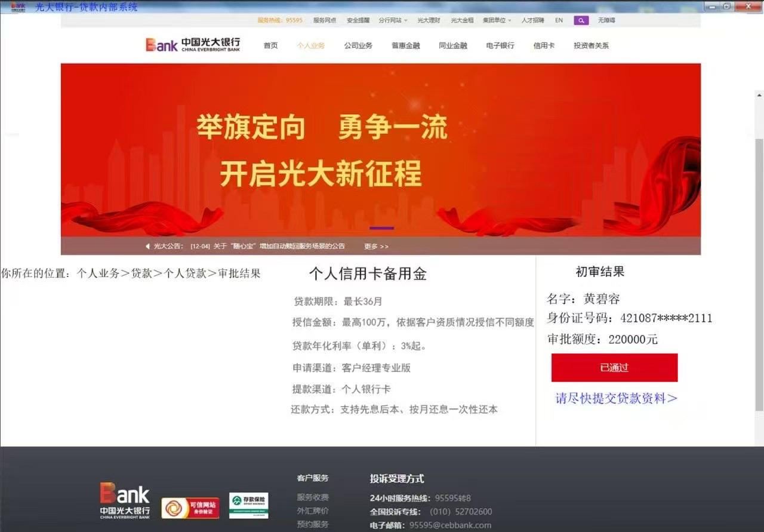
Task: Click the China Everbright Bank header logo
Action: pos(193,44)
